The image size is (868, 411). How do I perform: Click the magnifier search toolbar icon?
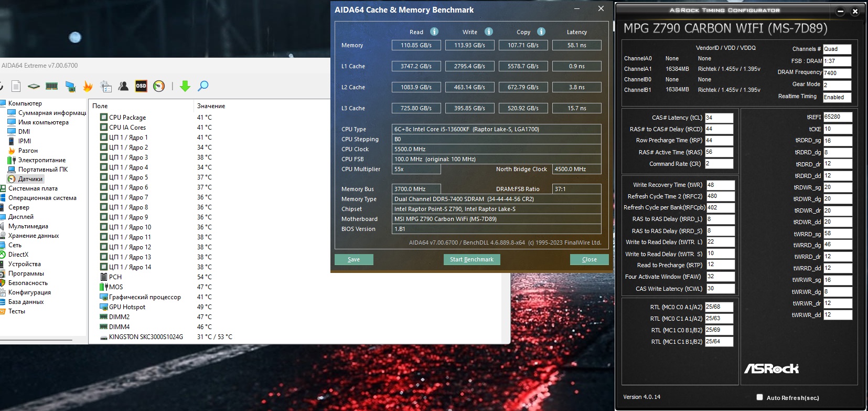click(203, 86)
